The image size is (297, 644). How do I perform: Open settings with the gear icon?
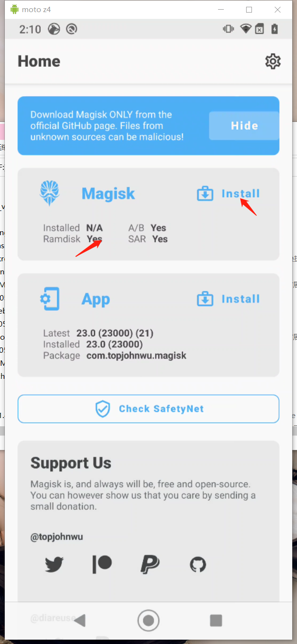pos(273,61)
